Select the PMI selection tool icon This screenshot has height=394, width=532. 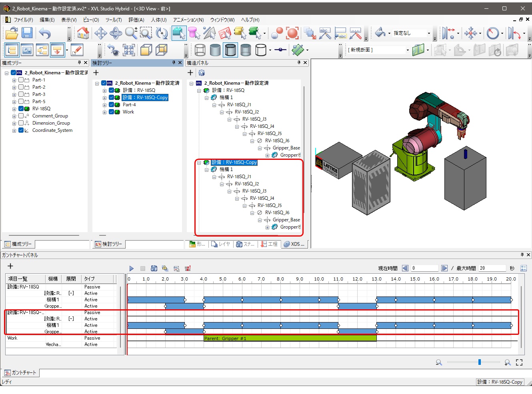tap(224, 33)
